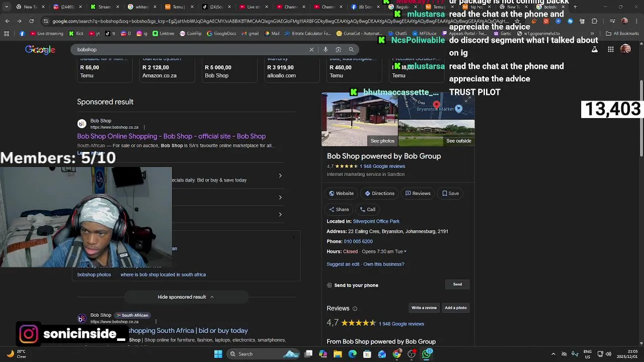Click the info icon next to Reviews
The image size is (644, 362).
[355, 309]
